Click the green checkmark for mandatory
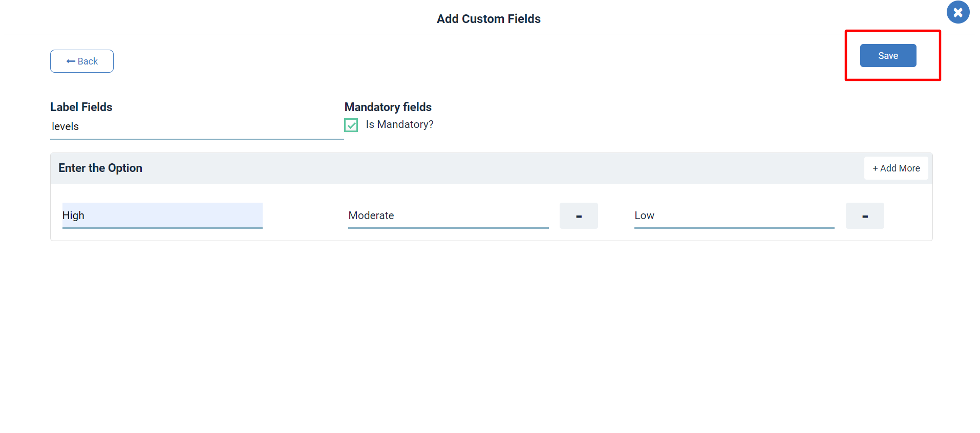Image resolution: width=980 pixels, height=433 pixels. 351,125
